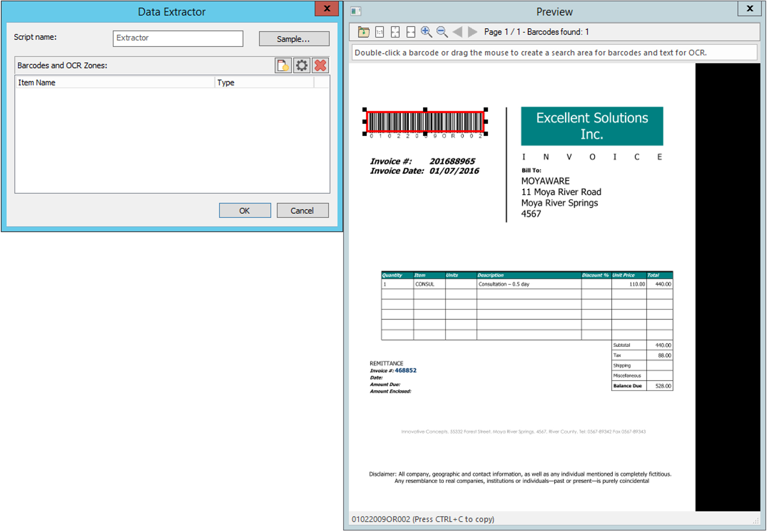Open a sample document via the folder icon
This screenshot has width=767, height=532.
(363, 32)
